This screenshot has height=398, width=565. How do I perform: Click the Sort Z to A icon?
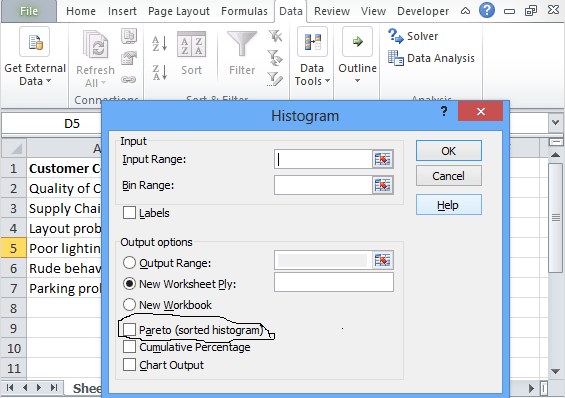click(x=160, y=72)
